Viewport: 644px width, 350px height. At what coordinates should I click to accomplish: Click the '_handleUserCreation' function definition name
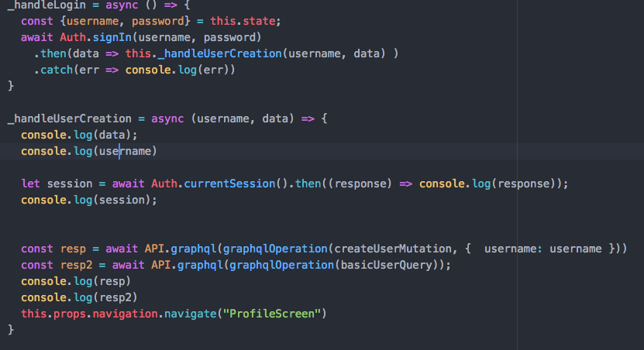pyautogui.click(x=70, y=118)
